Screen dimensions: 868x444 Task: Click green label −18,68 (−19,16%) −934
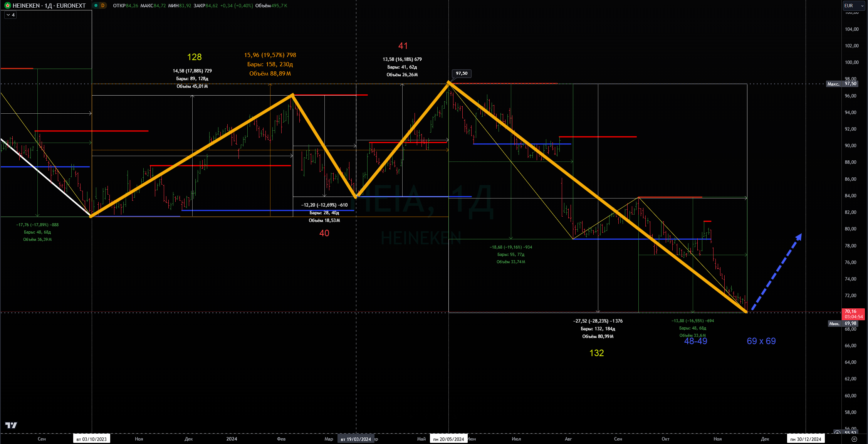pyautogui.click(x=511, y=247)
